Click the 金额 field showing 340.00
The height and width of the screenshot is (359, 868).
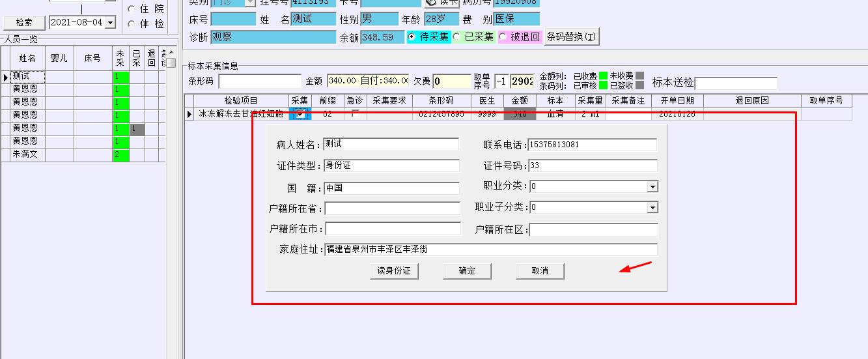click(x=368, y=81)
